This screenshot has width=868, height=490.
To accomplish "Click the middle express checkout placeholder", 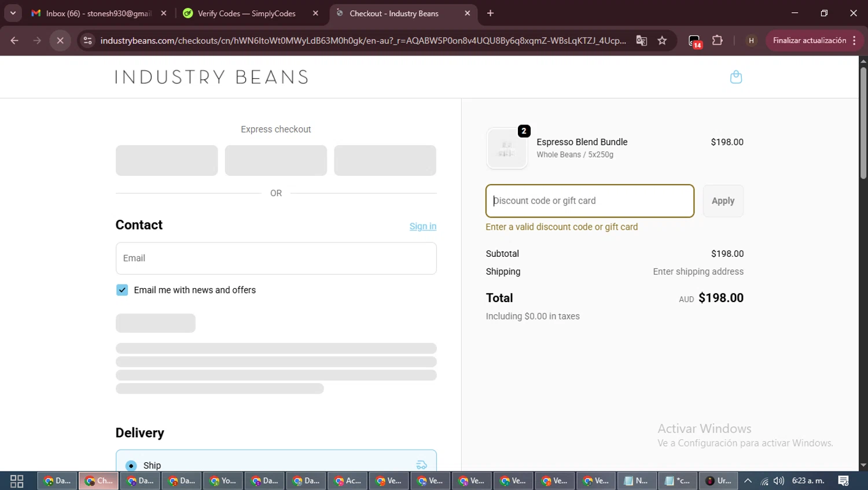I will click(x=276, y=160).
